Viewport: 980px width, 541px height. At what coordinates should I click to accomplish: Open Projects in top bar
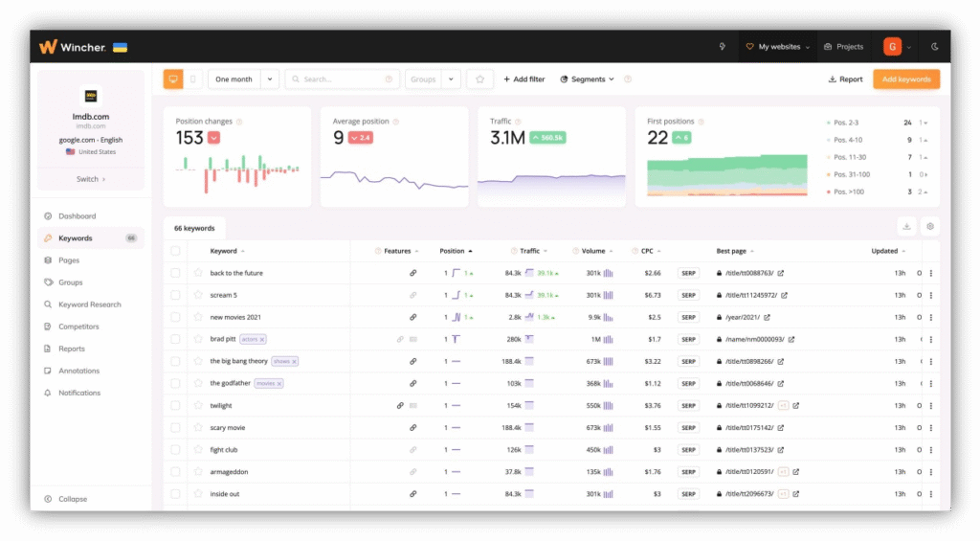click(844, 46)
